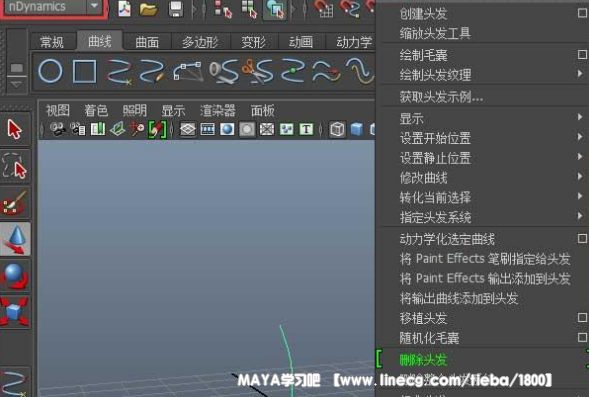
Task: Open options box for 移植头发
Action: tap(582, 318)
